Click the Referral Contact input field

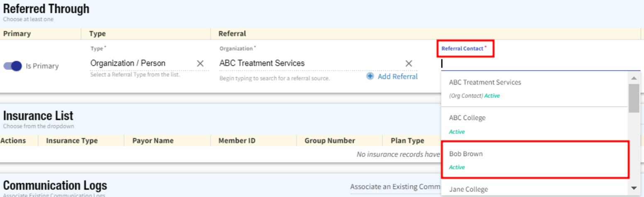tap(540, 63)
